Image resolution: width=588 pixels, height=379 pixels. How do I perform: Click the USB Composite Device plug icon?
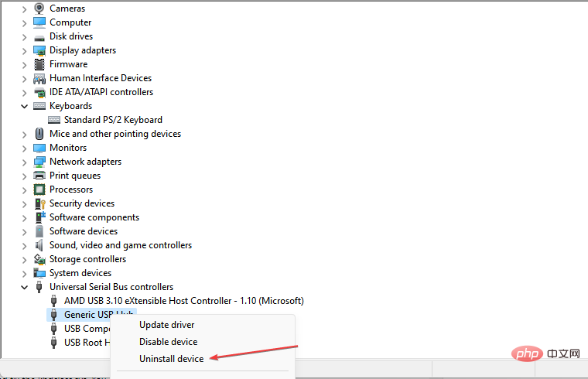[x=54, y=329]
